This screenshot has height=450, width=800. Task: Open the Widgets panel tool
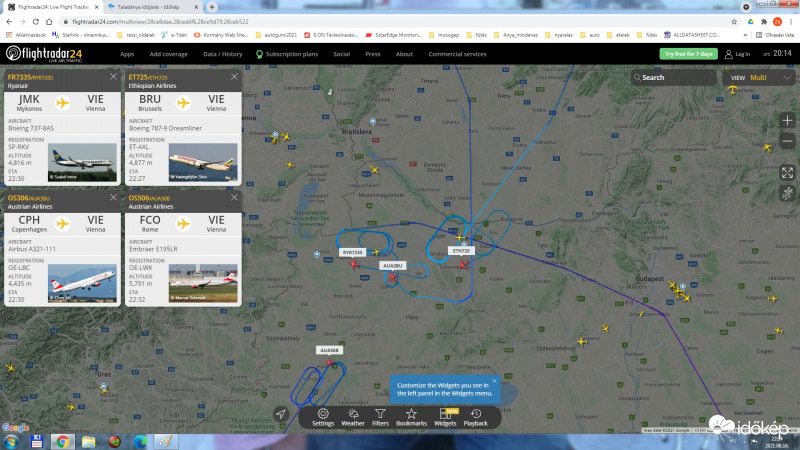pyautogui.click(x=445, y=417)
